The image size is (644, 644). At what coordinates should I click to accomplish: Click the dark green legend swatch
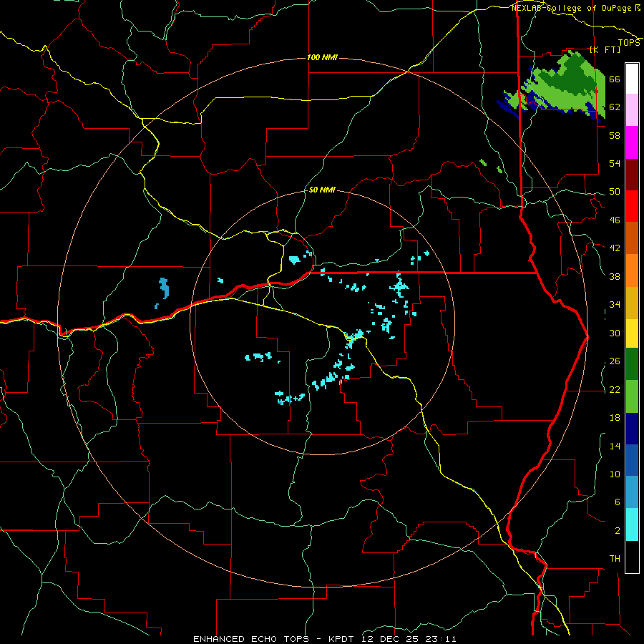click(632, 364)
